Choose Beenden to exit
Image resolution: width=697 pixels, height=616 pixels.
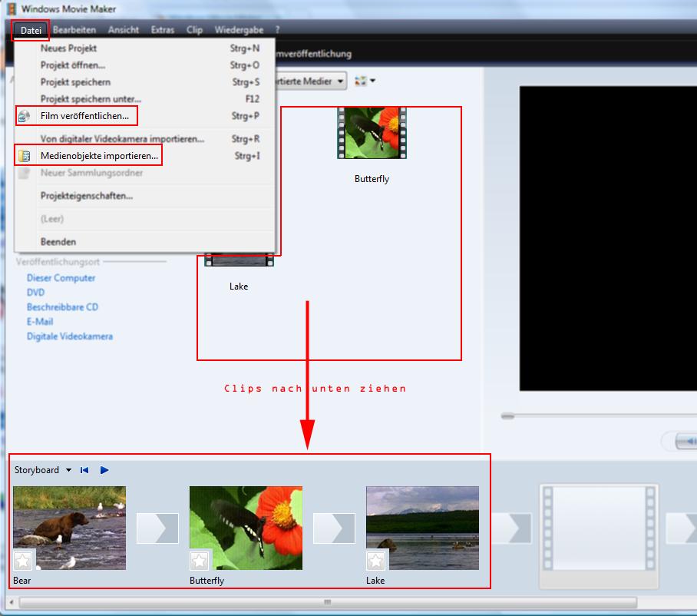(x=145, y=242)
